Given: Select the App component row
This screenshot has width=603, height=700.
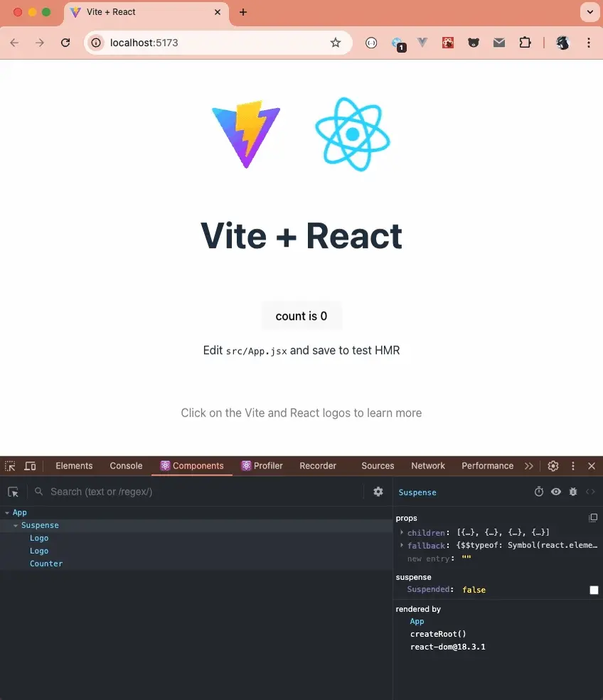Looking at the screenshot, I should point(196,512).
